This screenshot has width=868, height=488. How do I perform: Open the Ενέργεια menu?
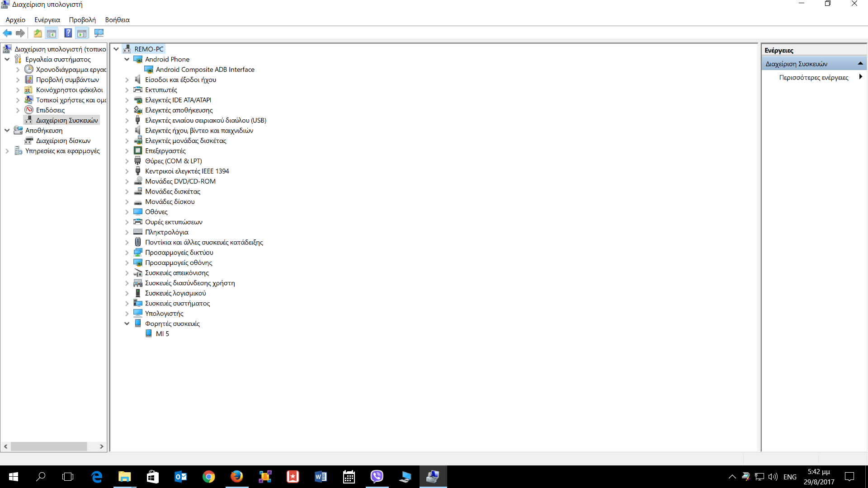[47, 20]
